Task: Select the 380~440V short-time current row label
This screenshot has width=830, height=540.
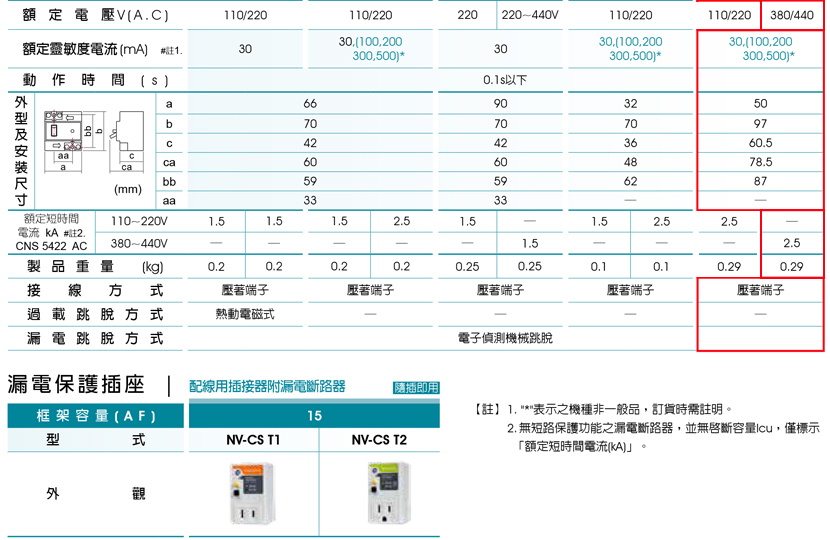Action: [x=139, y=243]
